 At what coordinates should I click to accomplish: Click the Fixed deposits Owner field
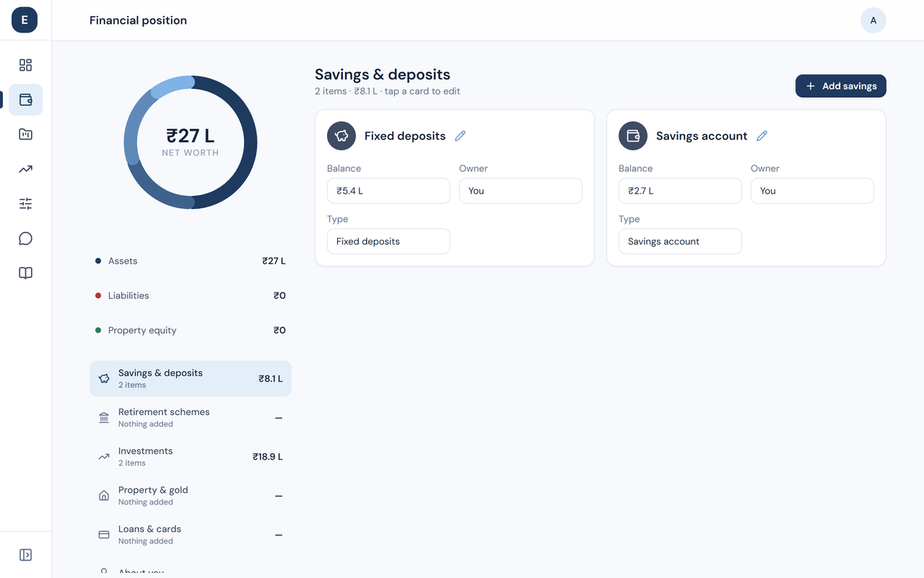pyautogui.click(x=520, y=191)
